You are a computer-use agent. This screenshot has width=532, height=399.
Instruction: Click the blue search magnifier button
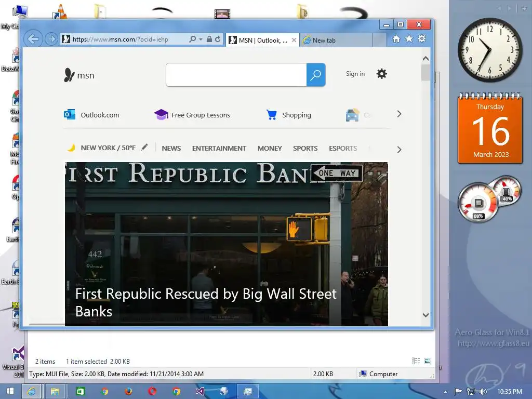pos(316,75)
